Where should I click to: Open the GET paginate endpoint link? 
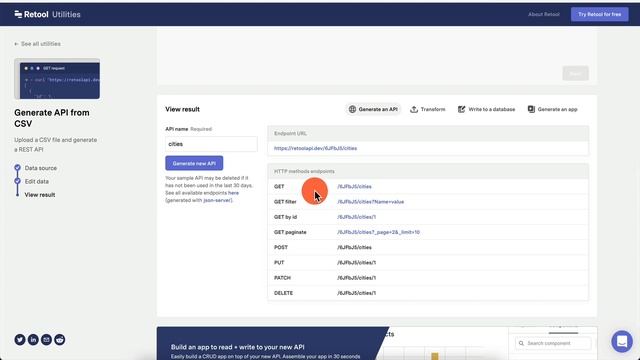click(378, 232)
